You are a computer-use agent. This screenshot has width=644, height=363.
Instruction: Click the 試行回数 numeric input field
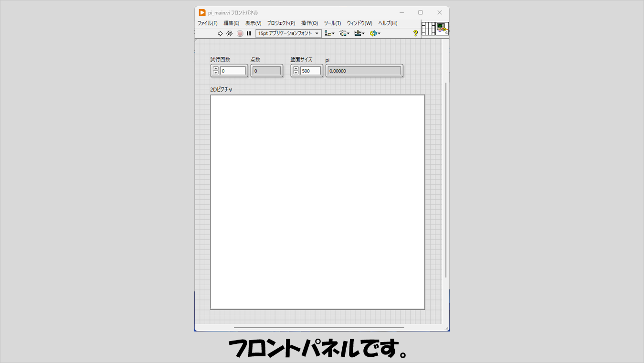233,71
